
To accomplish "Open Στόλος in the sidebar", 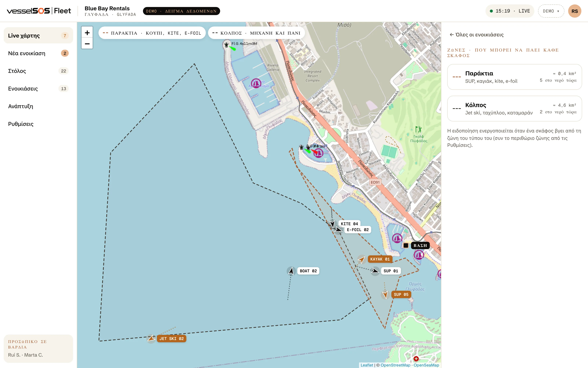I will (x=38, y=71).
